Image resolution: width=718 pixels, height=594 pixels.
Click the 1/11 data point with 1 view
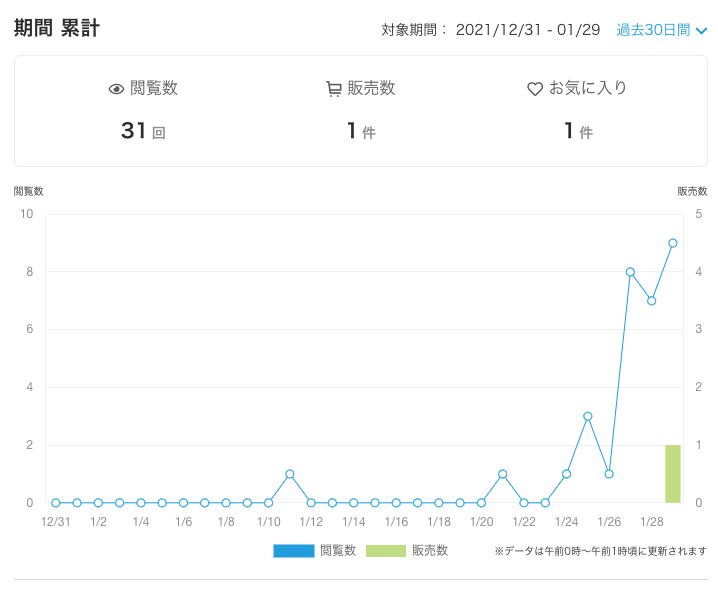click(289, 474)
